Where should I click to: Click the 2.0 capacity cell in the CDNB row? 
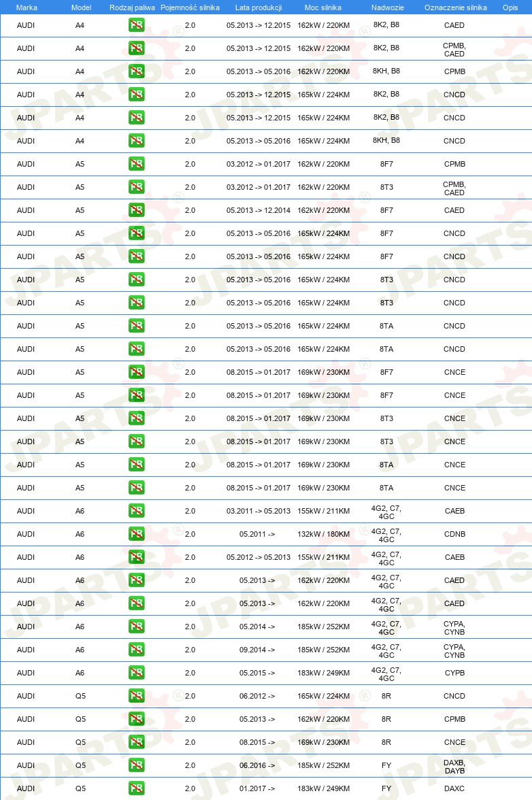point(190,534)
